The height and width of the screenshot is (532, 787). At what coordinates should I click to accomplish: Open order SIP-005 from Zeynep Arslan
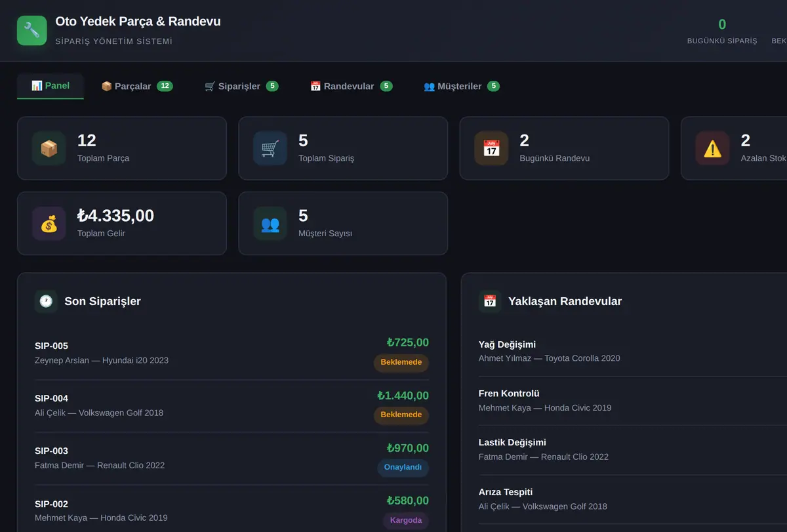coord(232,354)
